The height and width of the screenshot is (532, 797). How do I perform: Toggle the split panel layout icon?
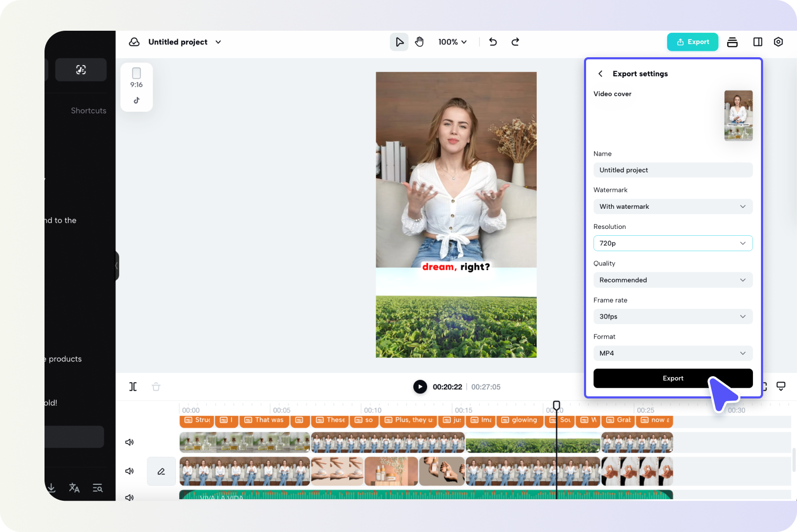[758, 42]
